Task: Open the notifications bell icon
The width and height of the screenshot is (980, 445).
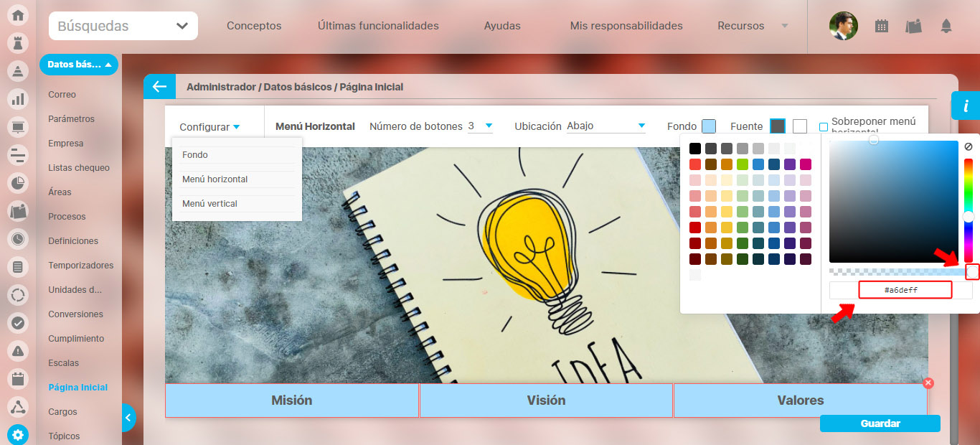Action: [x=946, y=27]
